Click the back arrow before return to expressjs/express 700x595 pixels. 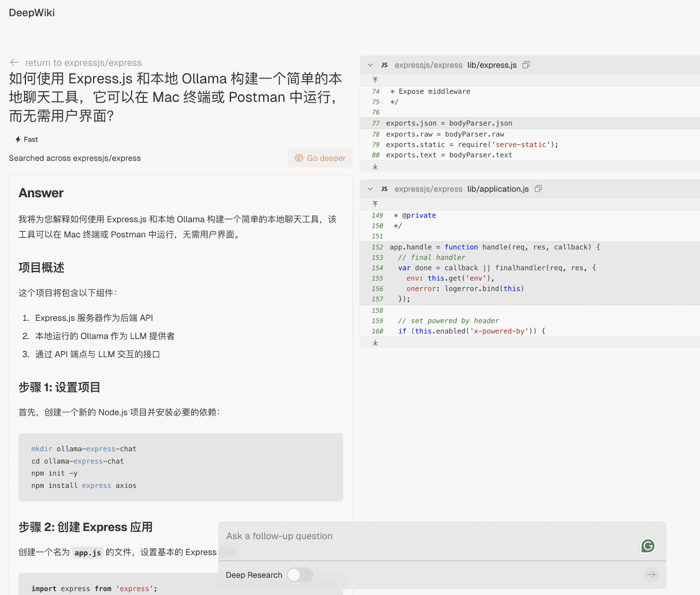tap(14, 63)
